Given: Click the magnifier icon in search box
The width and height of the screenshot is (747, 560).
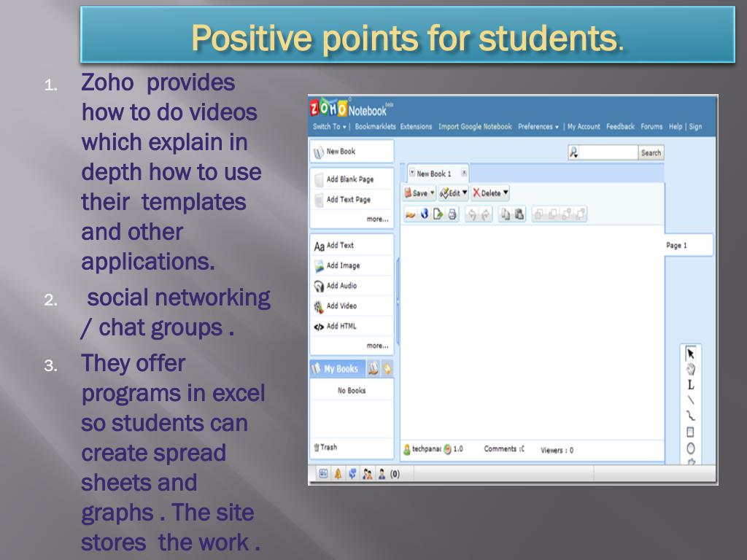Looking at the screenshot, I should [x=574, y=152].
